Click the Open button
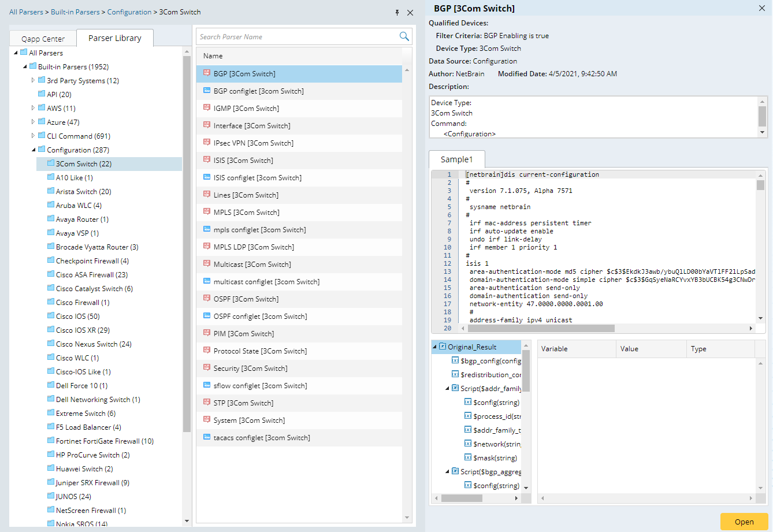The height and width of the screenshot is (532, 773). pyautogui.click(x=744, y=520)
